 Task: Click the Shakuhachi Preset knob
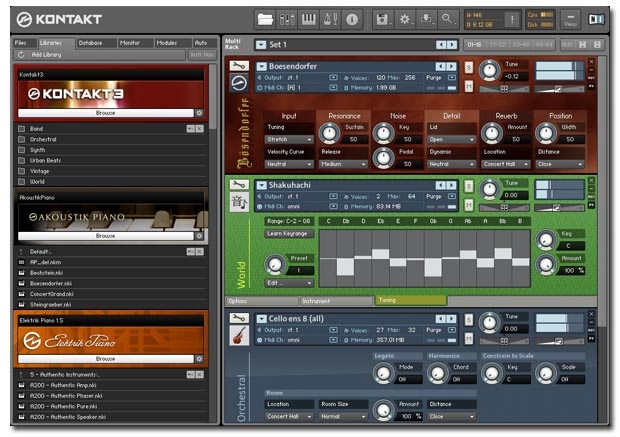[275, 265]
